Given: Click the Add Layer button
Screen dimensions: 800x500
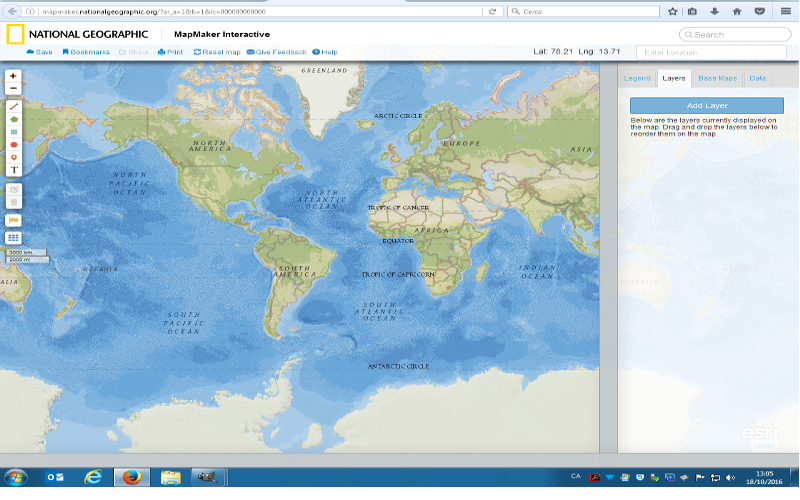Looking at the screenshot, I should pyautogui.click(x=706, y=105).
